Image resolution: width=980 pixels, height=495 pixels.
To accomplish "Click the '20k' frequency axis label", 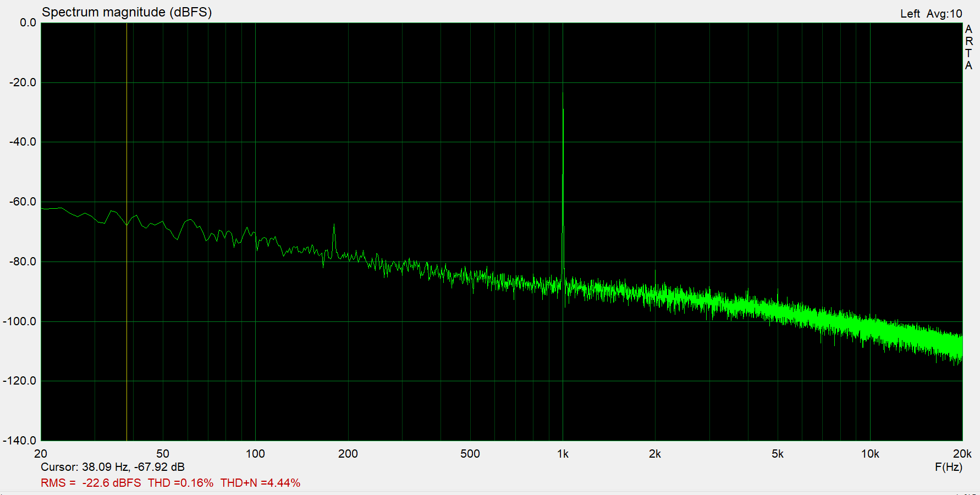I will click(x=962, y=454).
